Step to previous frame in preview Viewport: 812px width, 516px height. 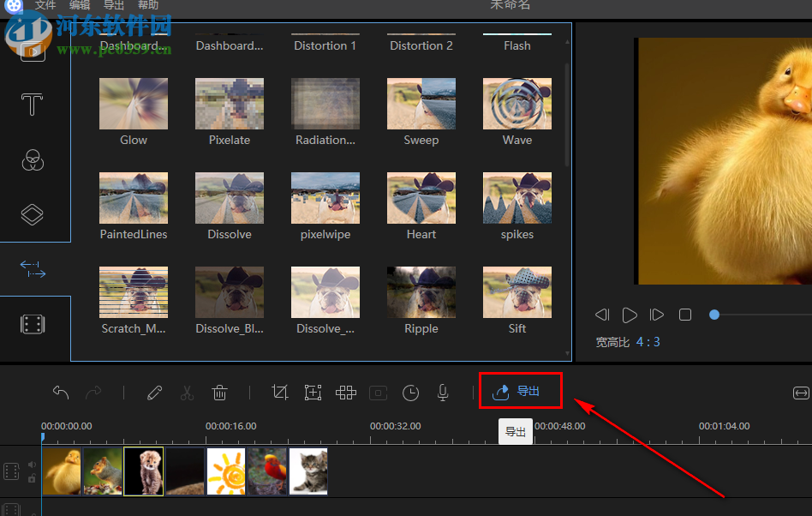pyautogui.click(x=602, y=315)
